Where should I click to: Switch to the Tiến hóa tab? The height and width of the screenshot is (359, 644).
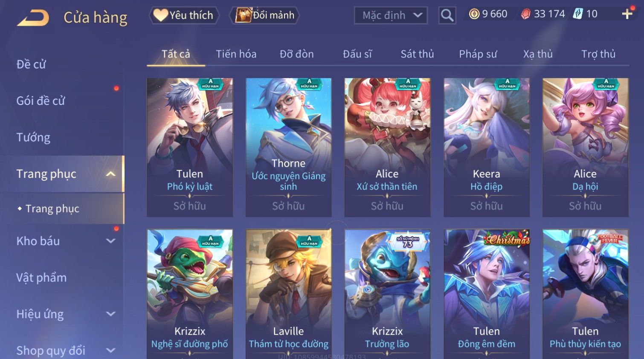point(236,54)
